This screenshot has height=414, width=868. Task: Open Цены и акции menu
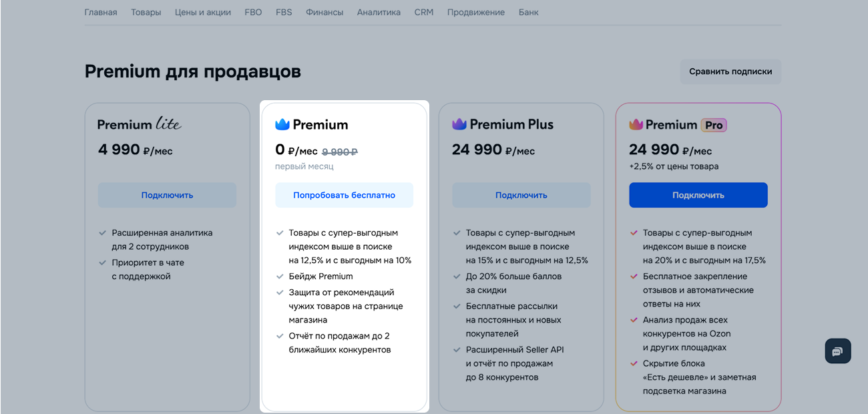203,12
